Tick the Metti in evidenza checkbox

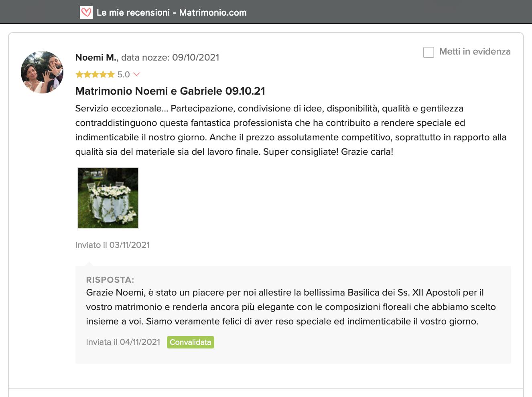428,52
